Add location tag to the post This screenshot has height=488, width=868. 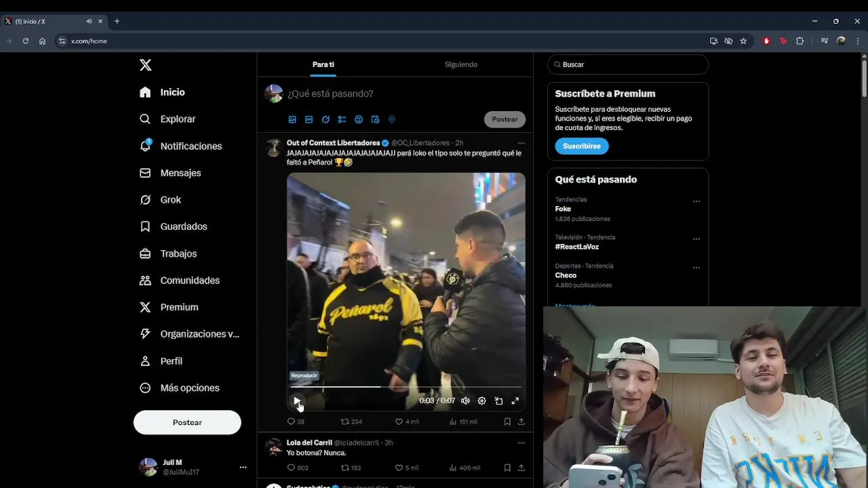(x=392, y=119)
